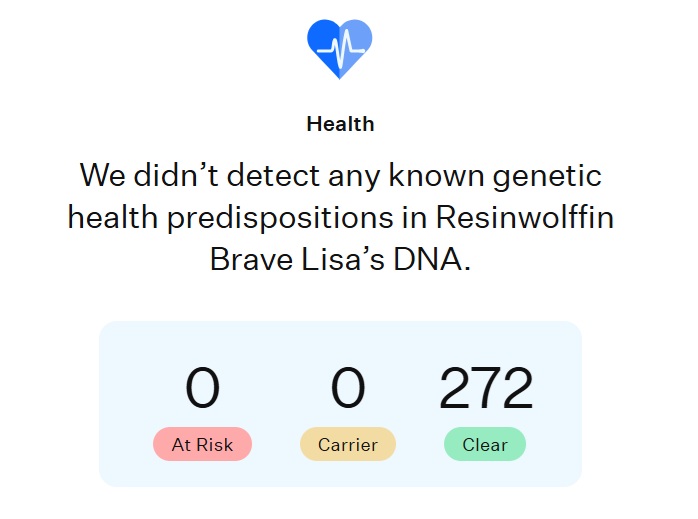Select the "Health" section heading
Viewport: 698px width, 519px height.
tap(340, 124)
